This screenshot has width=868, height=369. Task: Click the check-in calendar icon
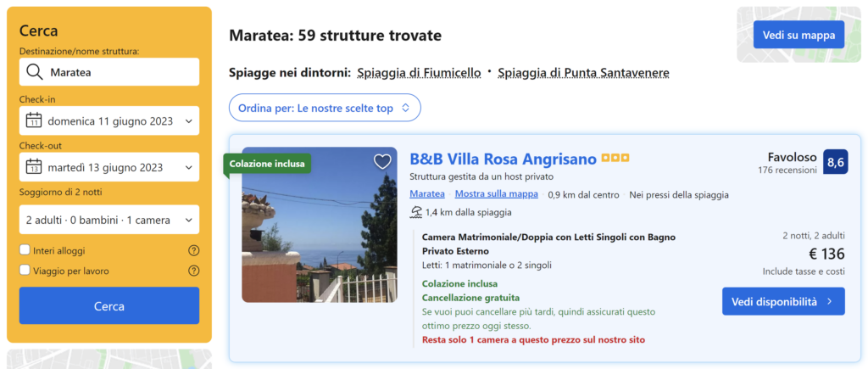34,120
